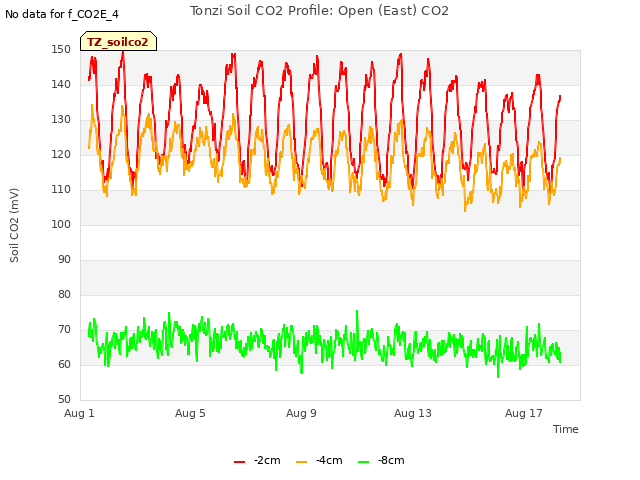Click the 'Soil CO2 (mV)' y-axis label

point(14,225)
